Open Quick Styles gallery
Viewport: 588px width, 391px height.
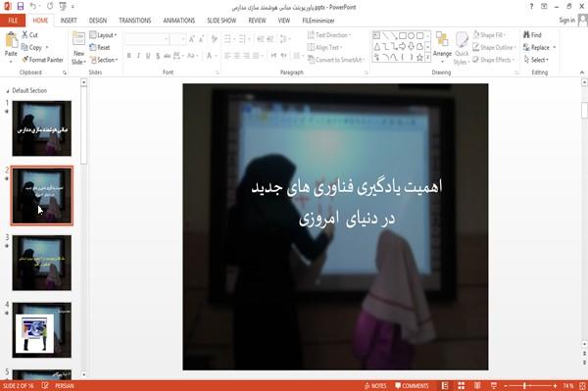click(462, 48)
